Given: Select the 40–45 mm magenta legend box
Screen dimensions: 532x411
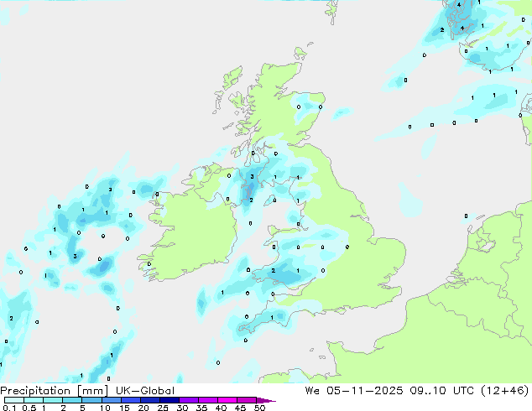Looking at the screenshot, I should [x=227, y=400].
